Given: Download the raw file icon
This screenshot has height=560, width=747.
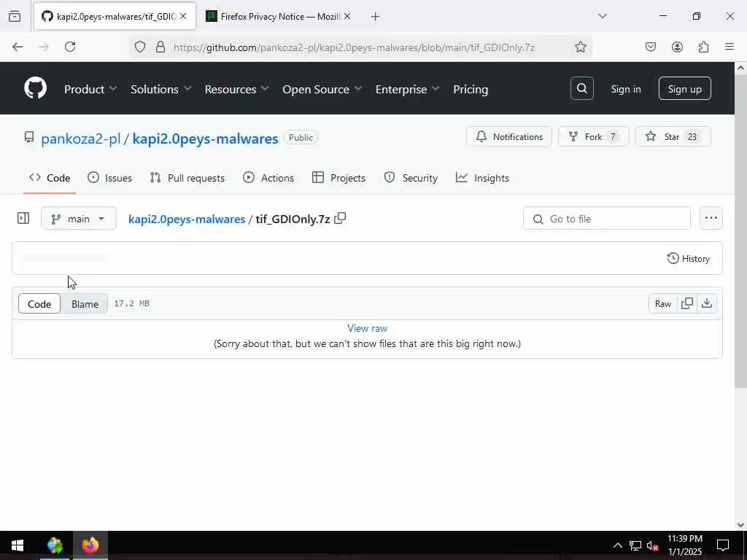Looking at the screenshot, I should point(707,303).
